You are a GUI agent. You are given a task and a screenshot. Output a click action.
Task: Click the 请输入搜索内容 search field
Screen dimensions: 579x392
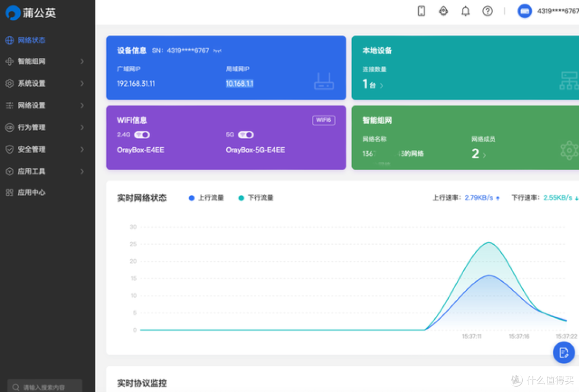(44, 387)
